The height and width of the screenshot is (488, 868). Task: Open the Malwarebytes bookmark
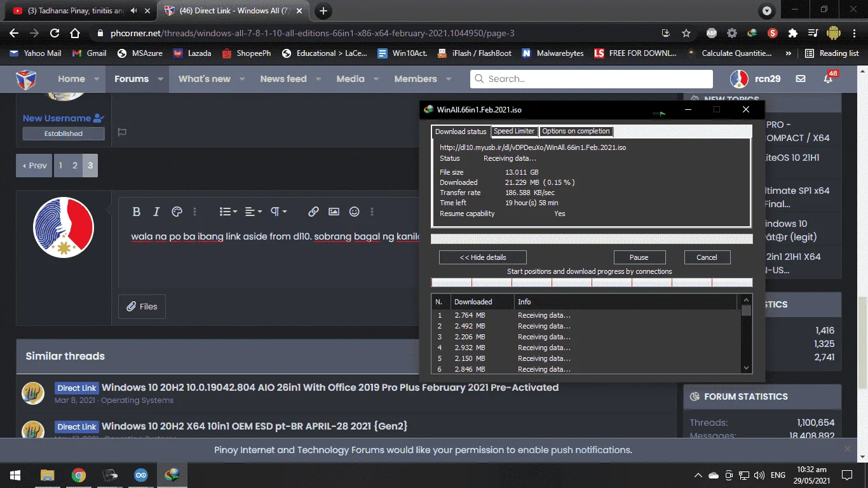(x=552, y=53)
